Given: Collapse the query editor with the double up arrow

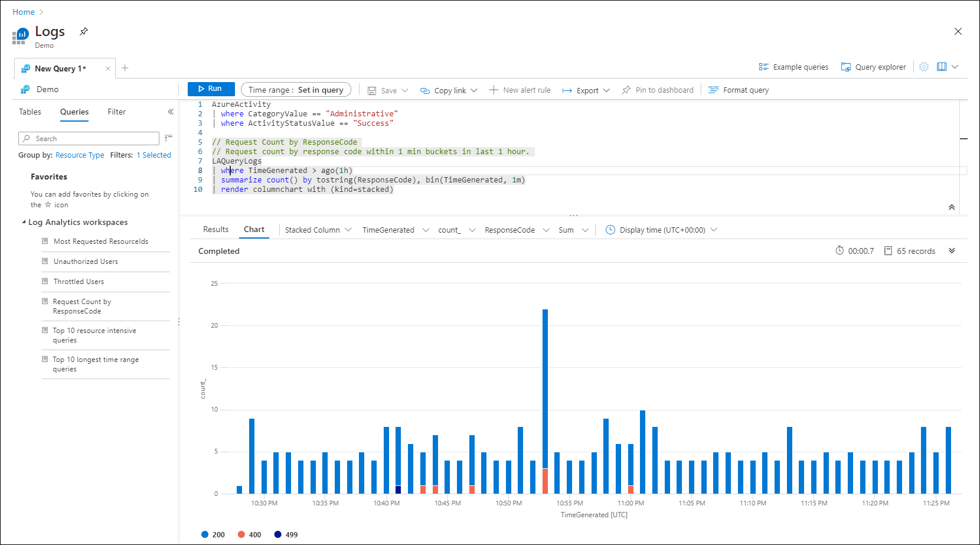Looking at the screenshot, I should pos(952,207).
